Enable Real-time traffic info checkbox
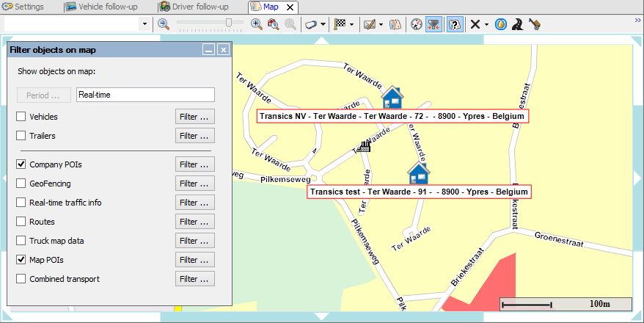 tap(21, 203)
